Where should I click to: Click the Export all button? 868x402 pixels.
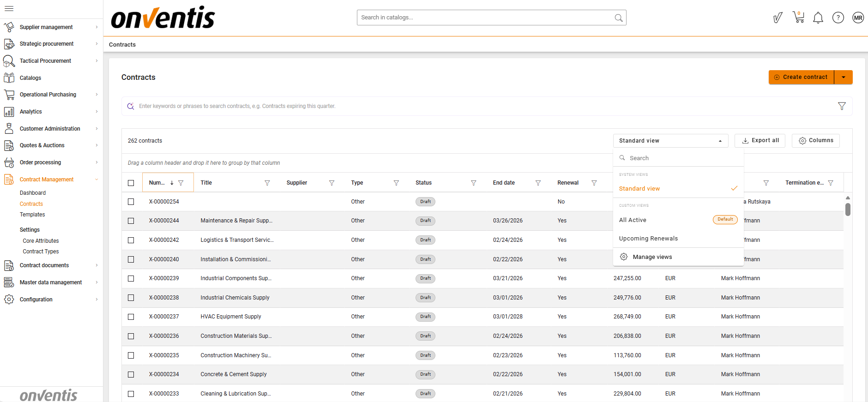pos(759,140)
